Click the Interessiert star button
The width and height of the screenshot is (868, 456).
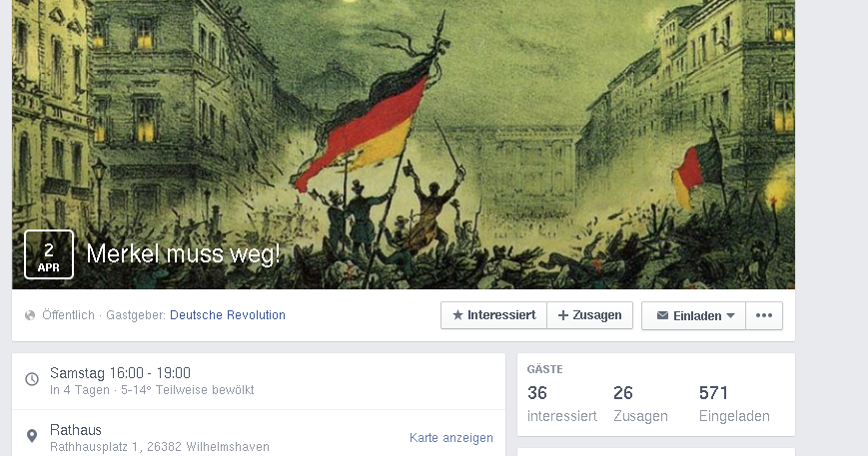[493, 315]
